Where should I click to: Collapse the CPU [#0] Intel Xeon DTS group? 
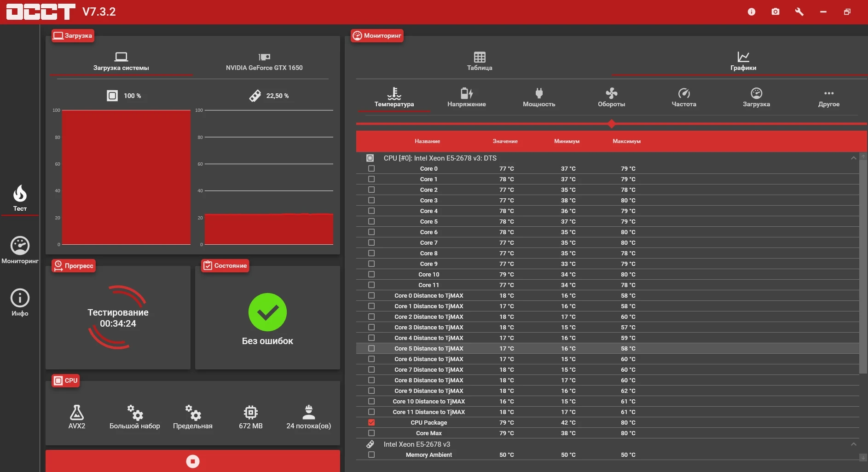point(854,158)
